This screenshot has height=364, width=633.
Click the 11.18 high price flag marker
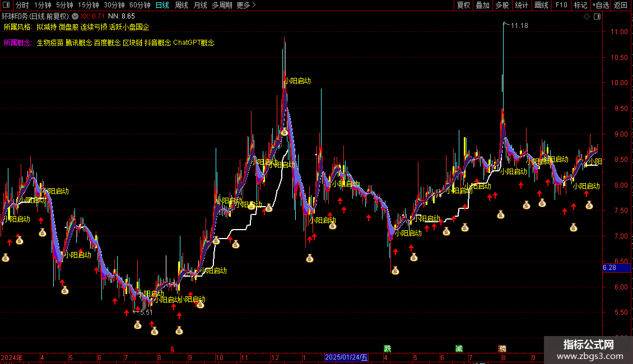[516, 25]
